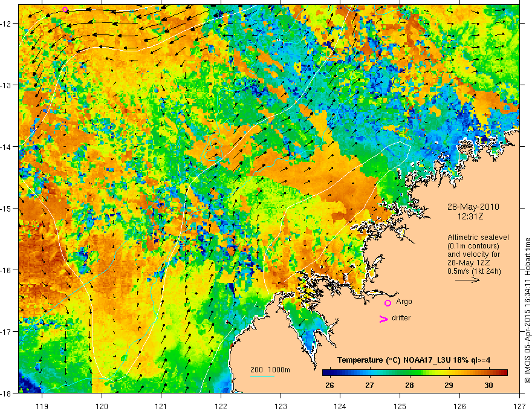Click the '-12' latitude axis label
Screen dimensions: 532x411
(x=6, y=24)
